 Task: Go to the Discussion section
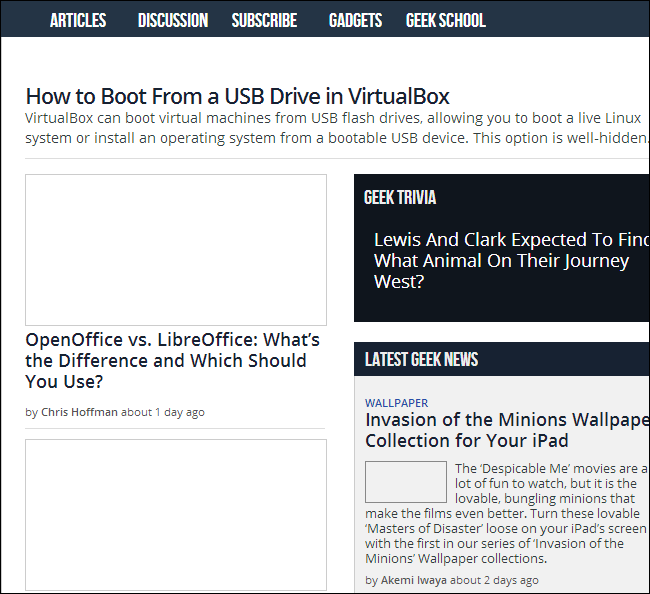click(173, 20)
